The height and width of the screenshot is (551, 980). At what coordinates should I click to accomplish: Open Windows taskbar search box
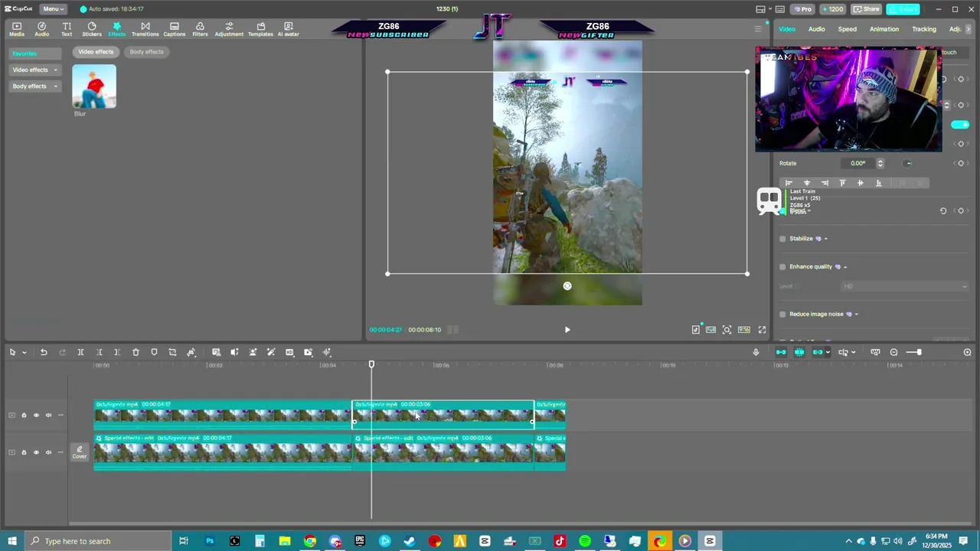click(x=100, y=541)
